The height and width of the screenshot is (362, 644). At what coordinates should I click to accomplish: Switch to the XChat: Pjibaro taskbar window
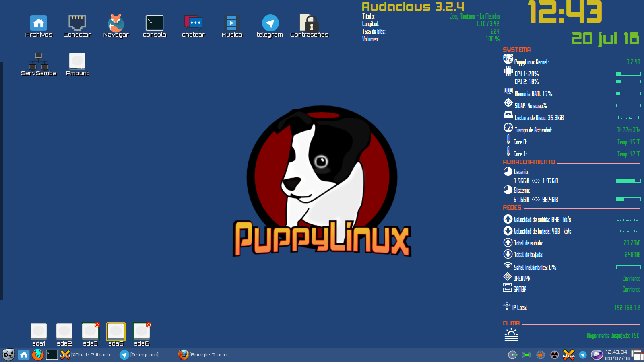[x=87, y=355]
